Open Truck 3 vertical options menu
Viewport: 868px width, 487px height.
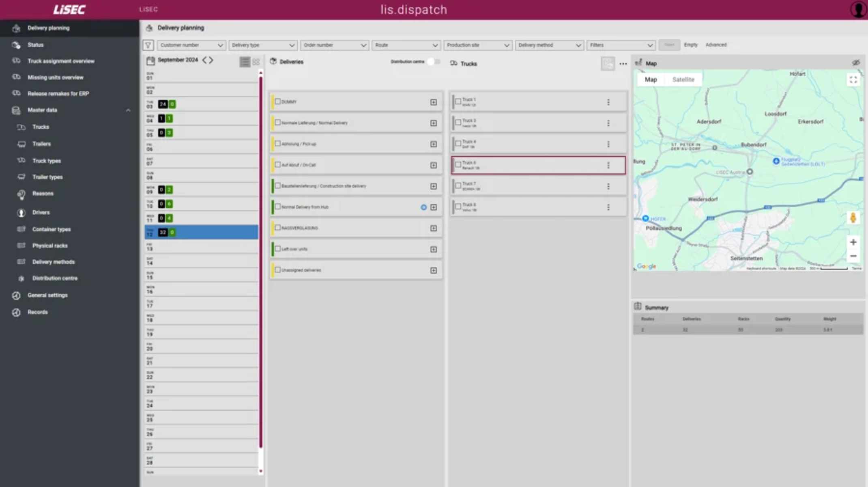pos(608,123)
